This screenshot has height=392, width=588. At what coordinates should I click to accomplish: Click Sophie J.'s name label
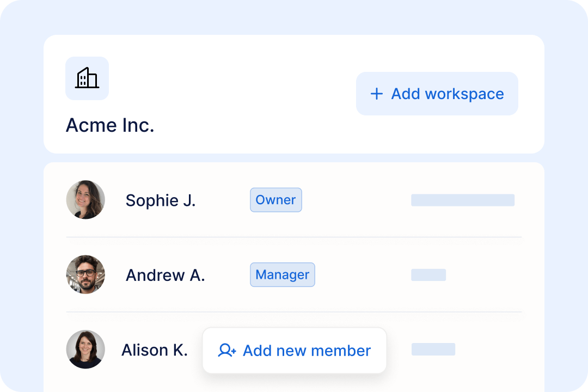(x=160, y=200)
